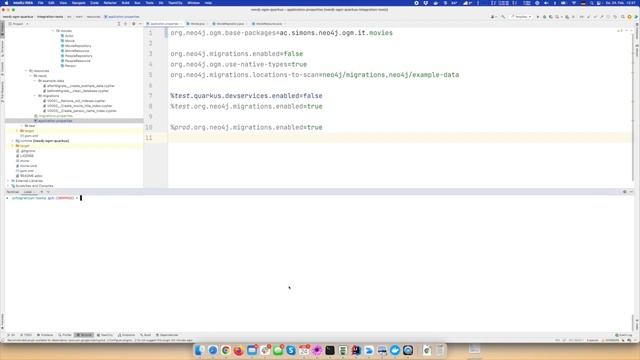
Task: Collapse the movies package folder
Action: (53, 31)
